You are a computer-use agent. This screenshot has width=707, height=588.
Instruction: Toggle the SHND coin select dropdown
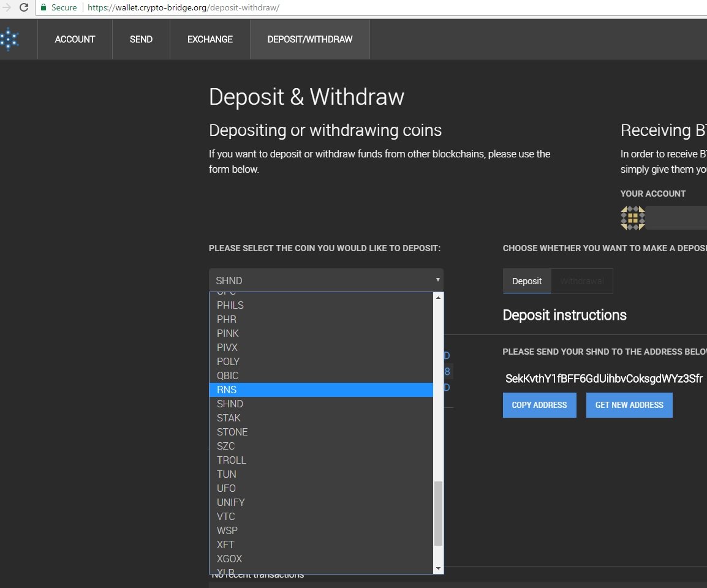pos(326,280)
